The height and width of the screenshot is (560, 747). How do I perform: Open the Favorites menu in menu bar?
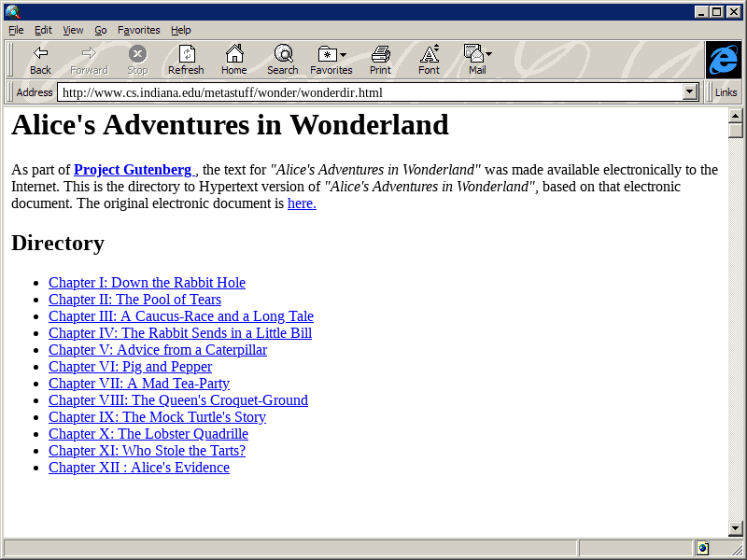point(138,30)
